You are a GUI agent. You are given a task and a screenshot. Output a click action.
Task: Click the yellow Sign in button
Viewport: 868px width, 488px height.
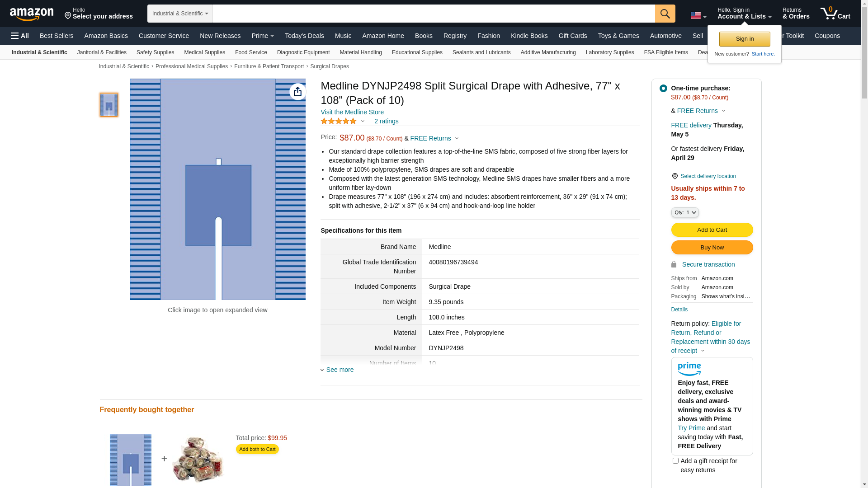[745, 39]
